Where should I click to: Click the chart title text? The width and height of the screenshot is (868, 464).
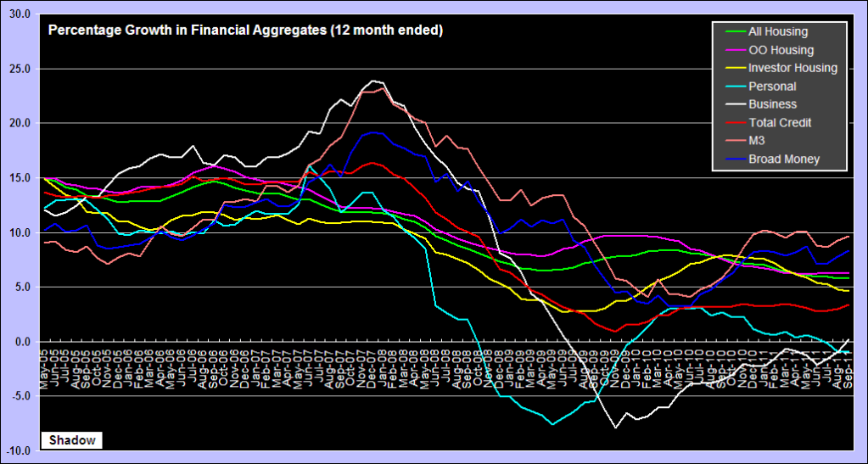244,31
